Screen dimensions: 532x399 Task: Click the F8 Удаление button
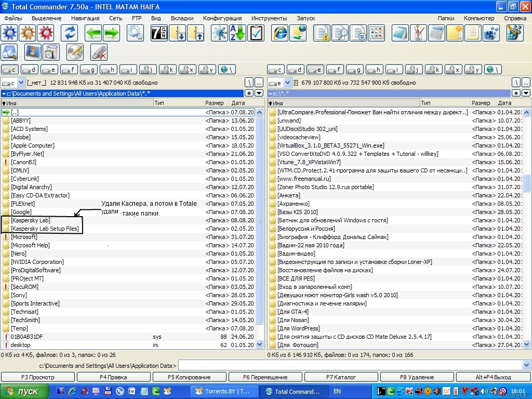pyautogui.click(x=417, y=377)
